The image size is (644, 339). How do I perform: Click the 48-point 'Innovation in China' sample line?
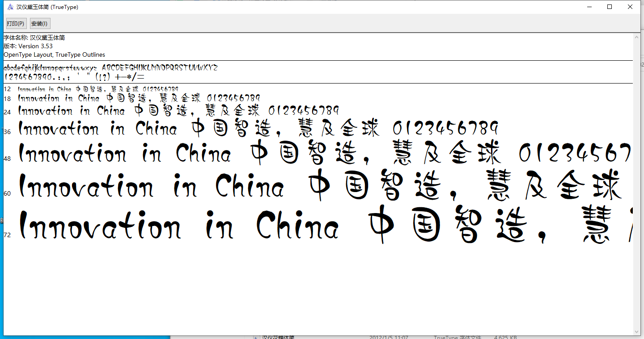[x=325, y=153]
